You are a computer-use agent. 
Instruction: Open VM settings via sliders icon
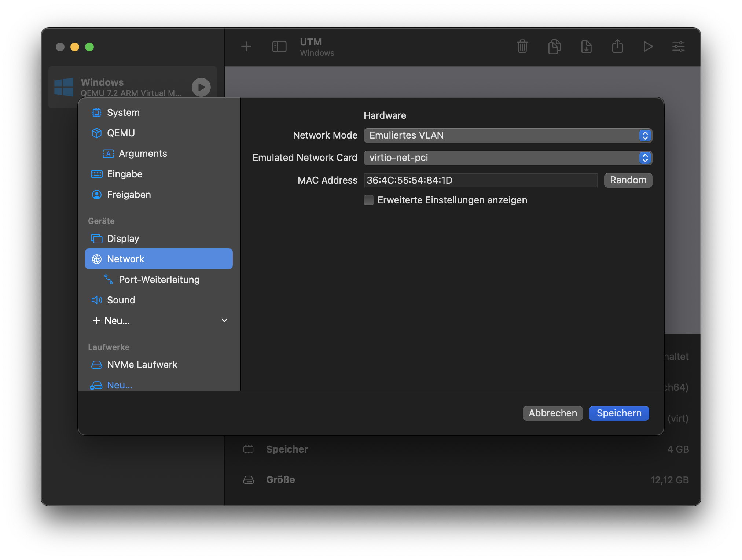[678, 47]
